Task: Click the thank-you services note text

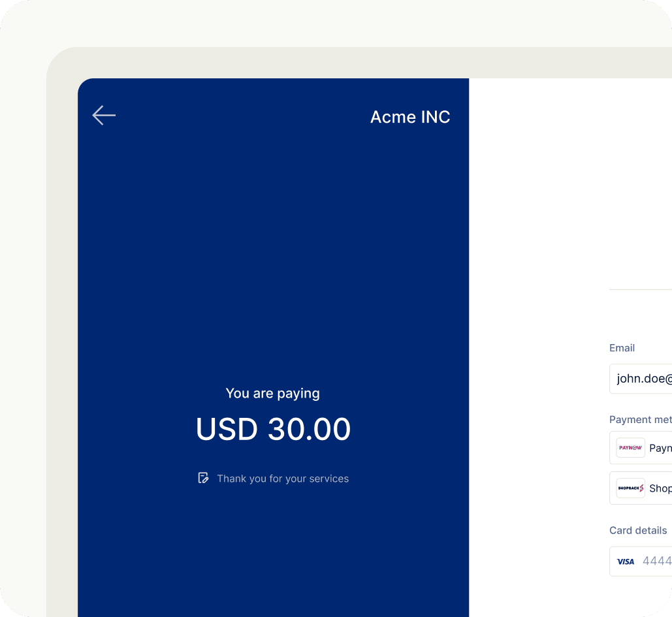Action: (283, 478)
